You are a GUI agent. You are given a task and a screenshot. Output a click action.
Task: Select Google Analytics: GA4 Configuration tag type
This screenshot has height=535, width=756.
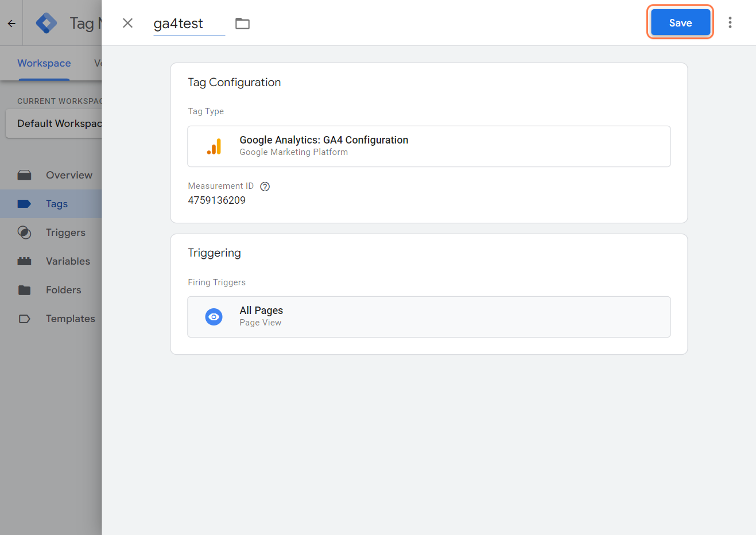point(429,146)
